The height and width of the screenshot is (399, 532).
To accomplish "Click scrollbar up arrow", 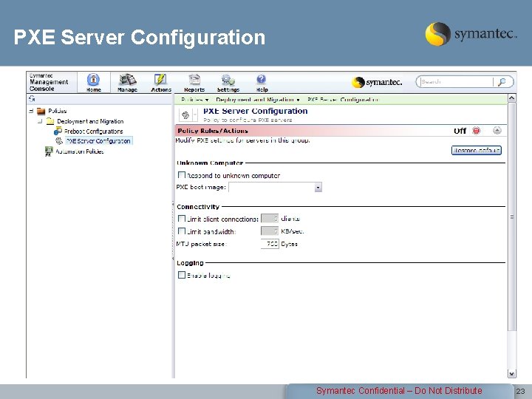I will coord(511,98).
